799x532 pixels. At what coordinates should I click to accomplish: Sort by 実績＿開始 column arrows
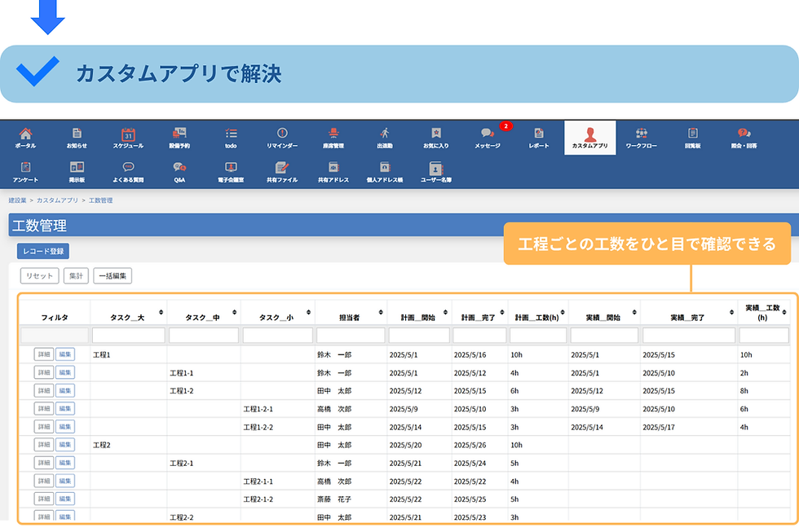click(634, 312)
